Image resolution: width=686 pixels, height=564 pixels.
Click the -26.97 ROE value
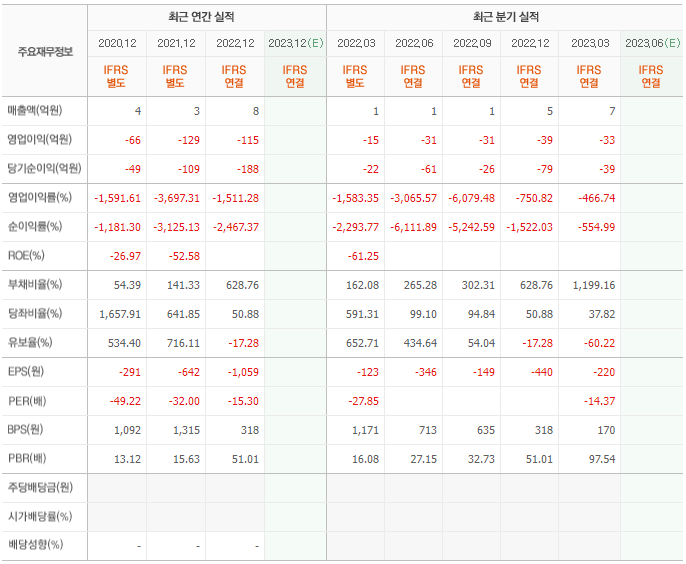[126, 256]
